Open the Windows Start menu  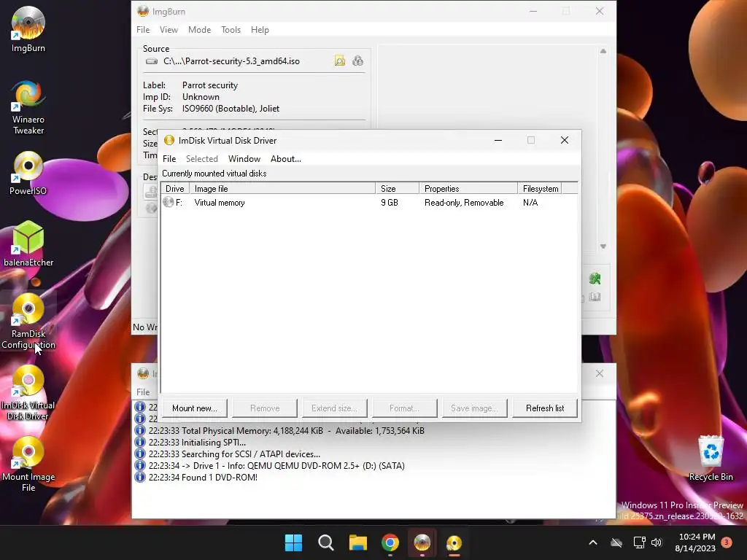pyautogui.click(x=293, y=542)
